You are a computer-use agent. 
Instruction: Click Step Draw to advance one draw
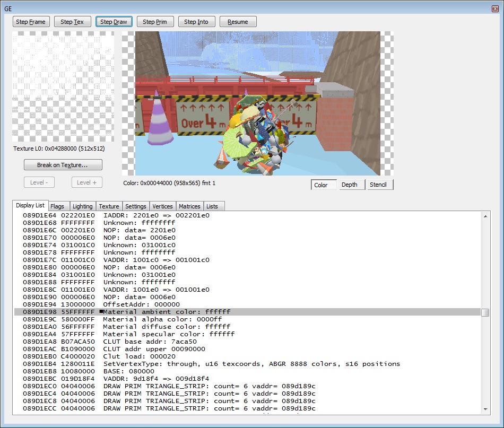(114, 22)
